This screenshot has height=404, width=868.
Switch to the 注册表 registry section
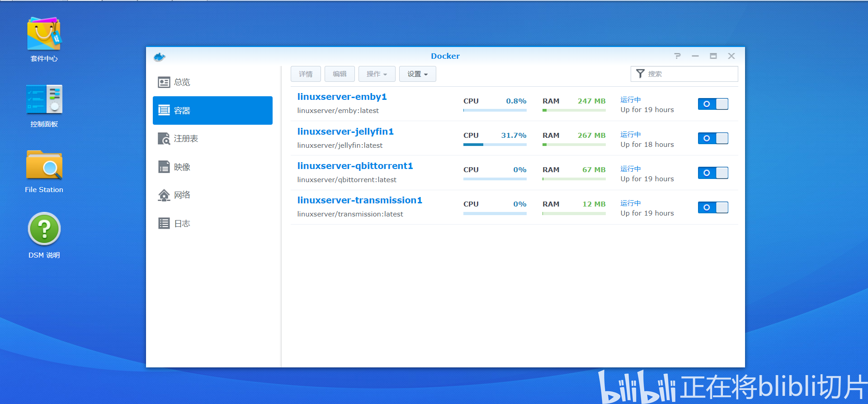click(x=212, y=139)
